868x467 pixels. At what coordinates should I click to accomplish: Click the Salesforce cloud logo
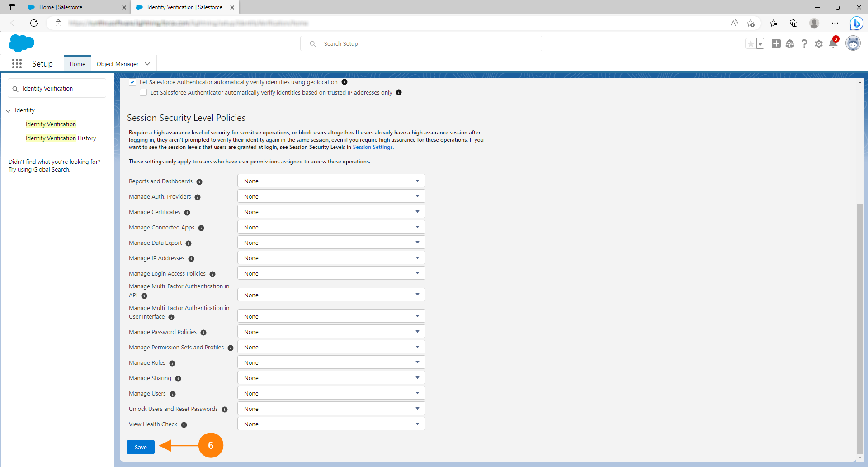pos(21,43)
